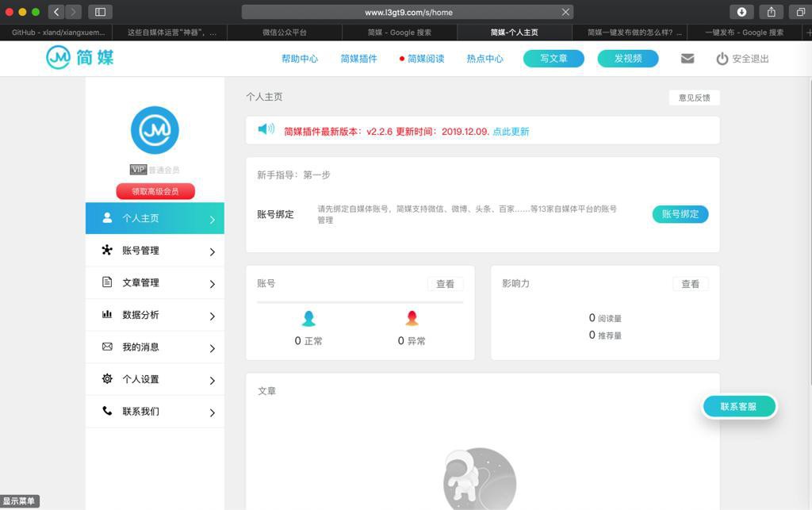Expand 账号管理 chevron arrow
Image resolution: width=812 pixels, height=510 pixels.
tap(212, 251)
